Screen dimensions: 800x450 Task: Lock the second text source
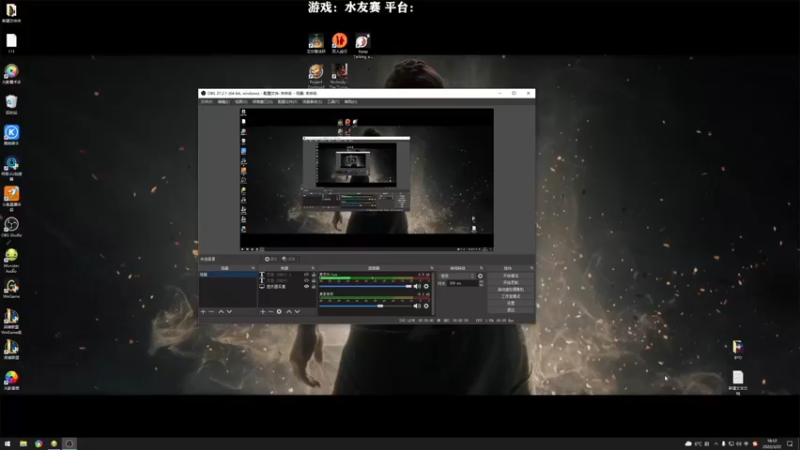click(x=313, y=281)
